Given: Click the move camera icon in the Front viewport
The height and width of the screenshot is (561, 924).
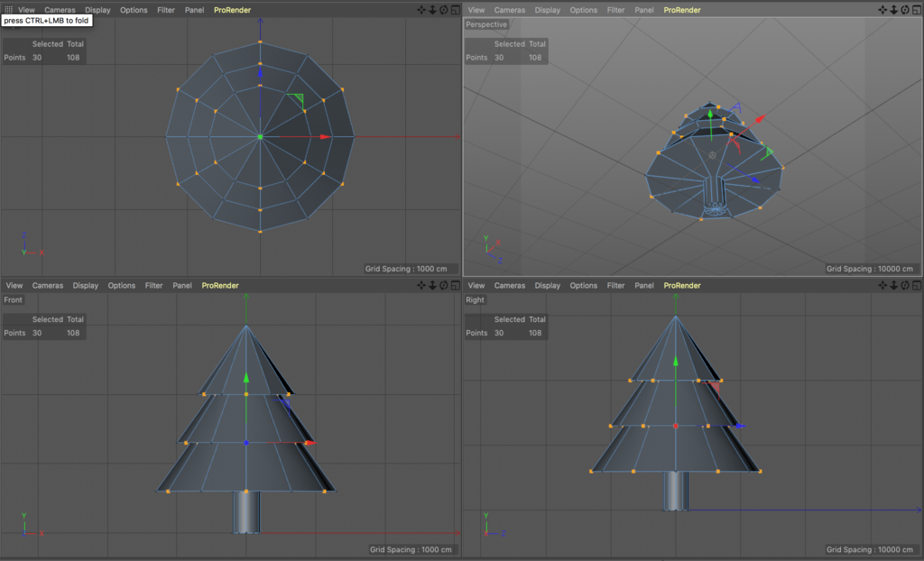Looking at the screenshot, I should coord(421,285).
